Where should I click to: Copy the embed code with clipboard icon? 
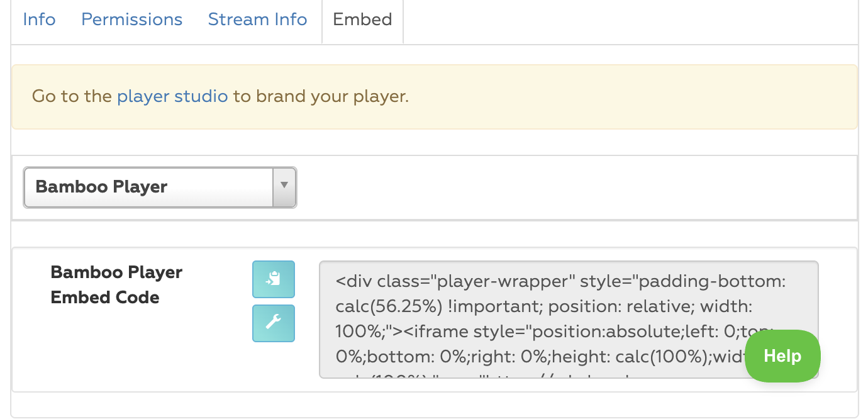pyautogui.click(x=274, y=279)
